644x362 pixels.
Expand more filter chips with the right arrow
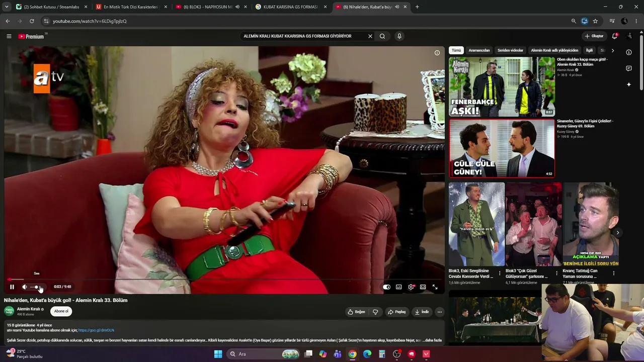[x=612, y=50]
